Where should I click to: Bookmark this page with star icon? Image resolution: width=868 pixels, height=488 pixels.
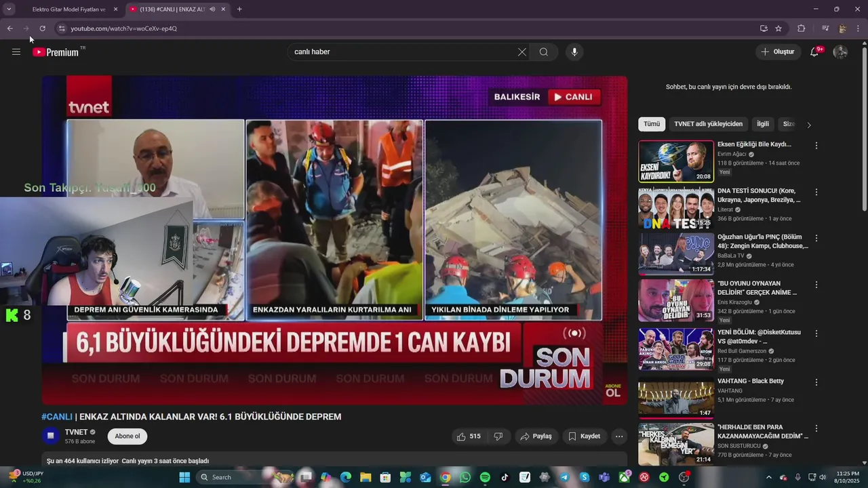point(778,28)
